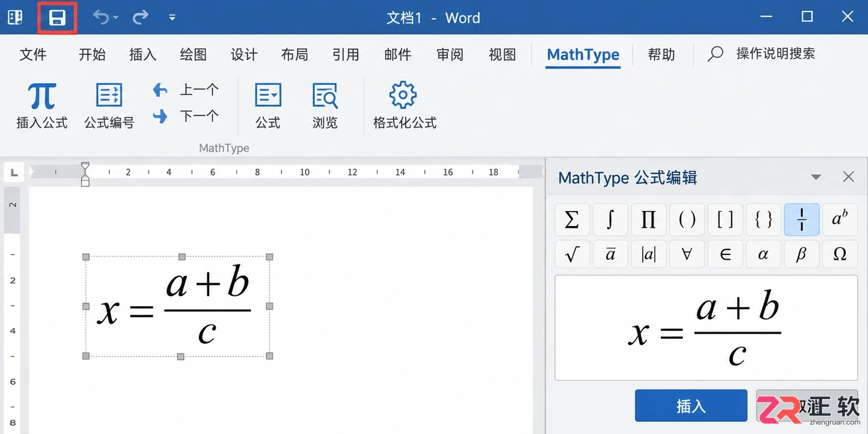
Task: Go to next equation with 下一个
Action: click(186, 115)
